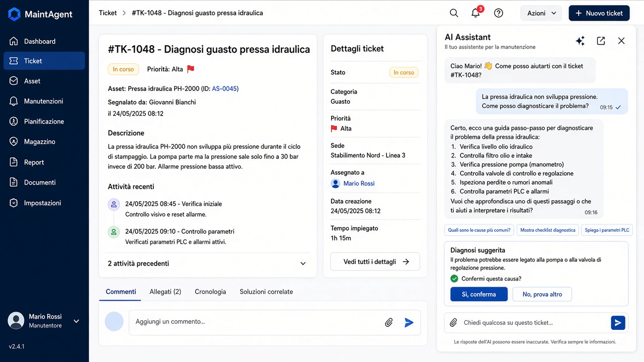Open notifications bell with badge
644x362 pixels.
(x=476, y=13)
